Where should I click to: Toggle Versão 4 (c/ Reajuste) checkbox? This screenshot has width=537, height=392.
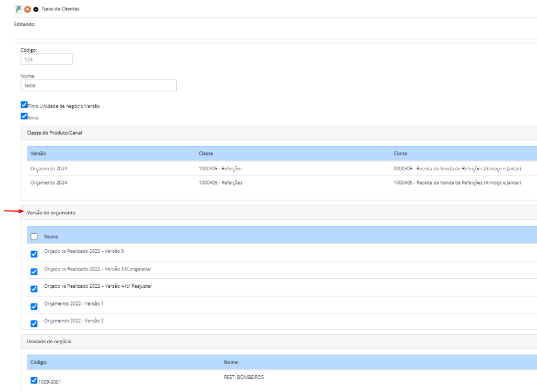pyautogui.click(x=34, y=289)
